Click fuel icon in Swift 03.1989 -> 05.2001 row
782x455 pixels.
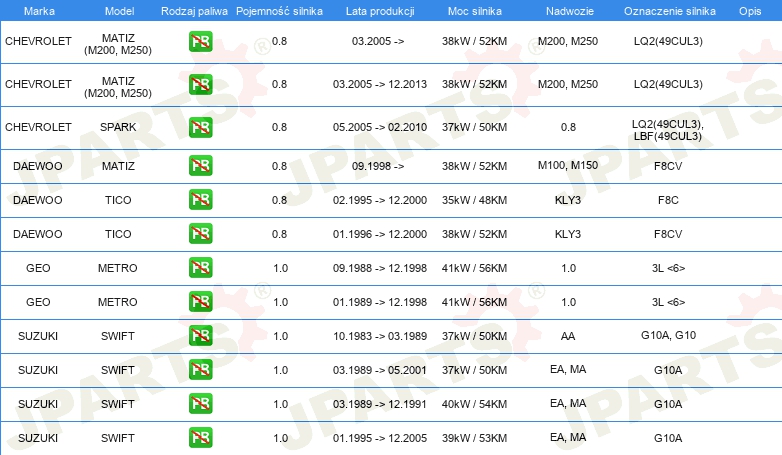tap(200, 369)
